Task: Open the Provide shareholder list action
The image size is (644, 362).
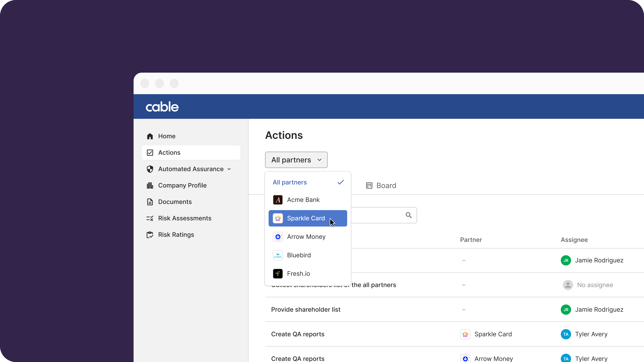Action: (306, 310)
